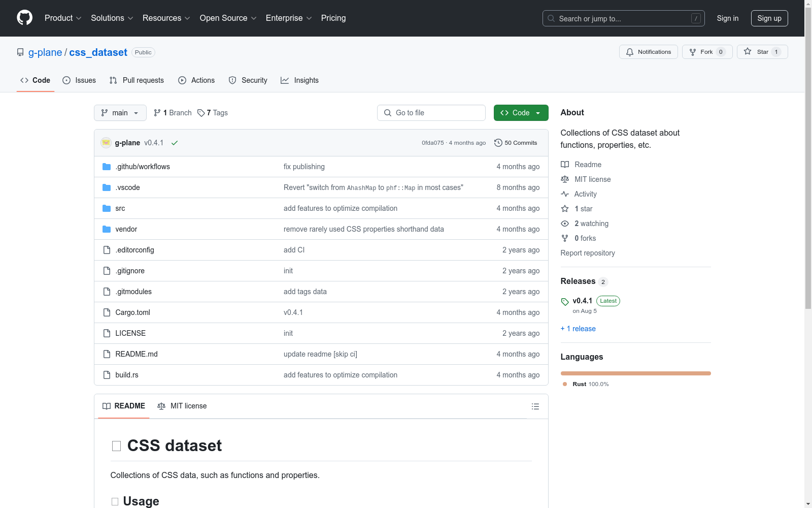
Task: Switch to the Code tab
Action: pyautogui.click(x=36, y=80)
